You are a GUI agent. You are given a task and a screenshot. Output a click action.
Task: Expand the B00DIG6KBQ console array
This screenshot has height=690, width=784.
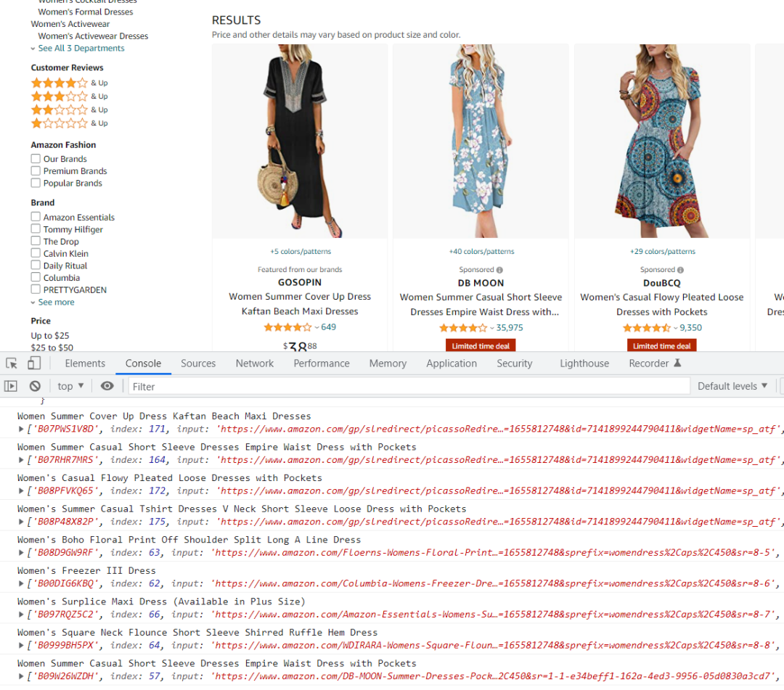click(21, 583)
